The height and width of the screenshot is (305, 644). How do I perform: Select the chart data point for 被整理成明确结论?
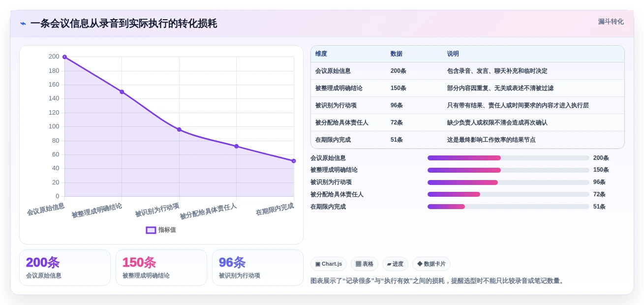pos(122,92)
